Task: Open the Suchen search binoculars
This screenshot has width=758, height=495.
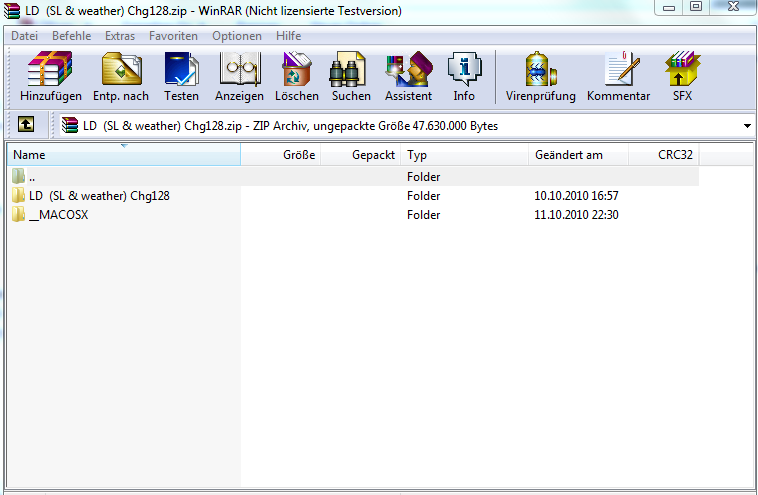Action: pos(351,77)
